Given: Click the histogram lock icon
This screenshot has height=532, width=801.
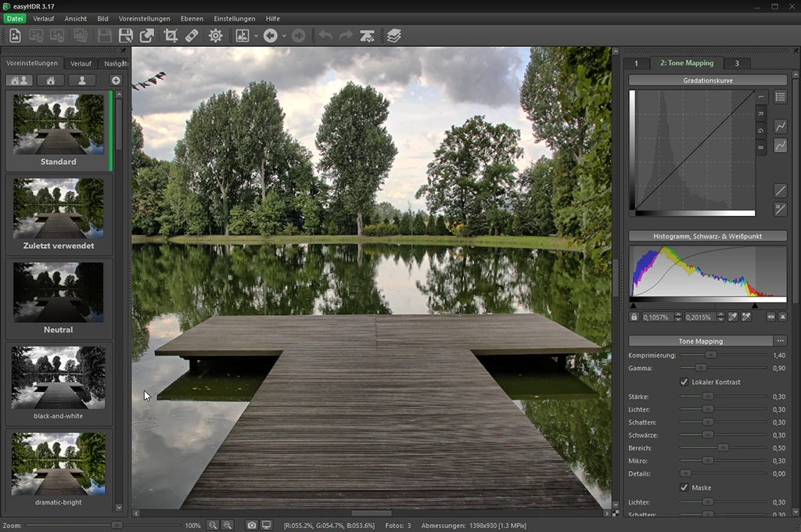Looking at the screenshot, I should [634, 317].
